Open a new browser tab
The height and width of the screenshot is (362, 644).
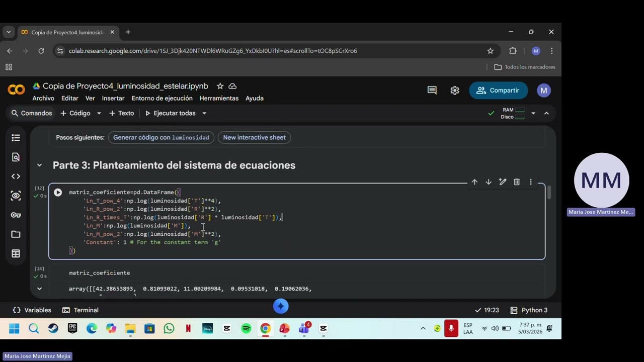tap(128, 32)
